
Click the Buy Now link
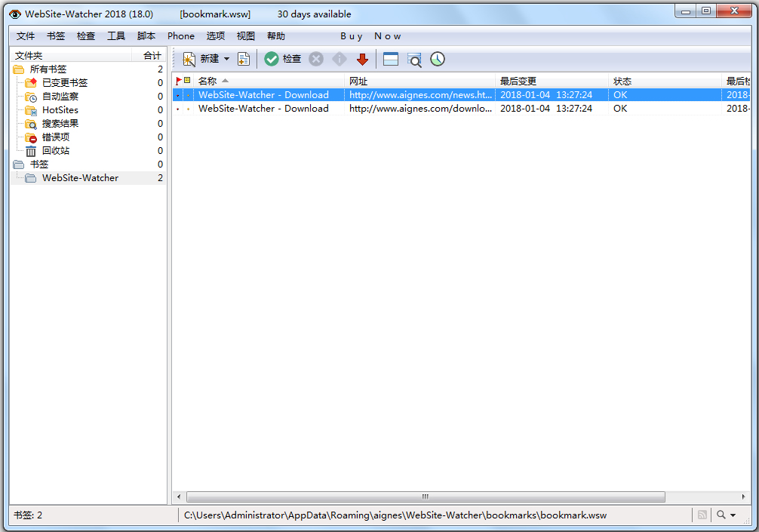tap(370, 35)
